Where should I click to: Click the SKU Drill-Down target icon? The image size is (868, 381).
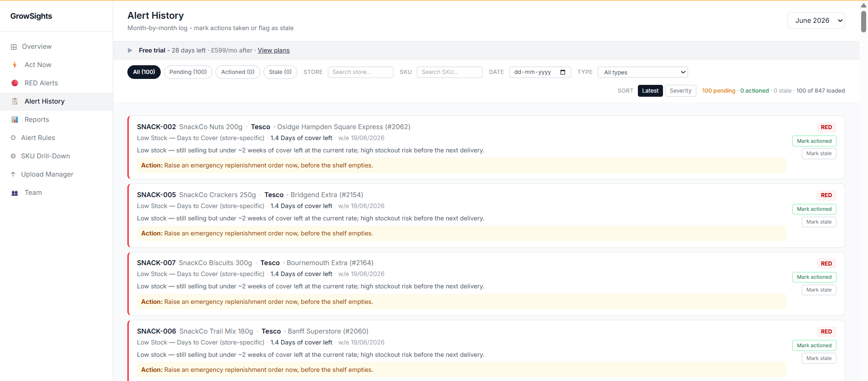pyautogui.click(x=13, y=156)
